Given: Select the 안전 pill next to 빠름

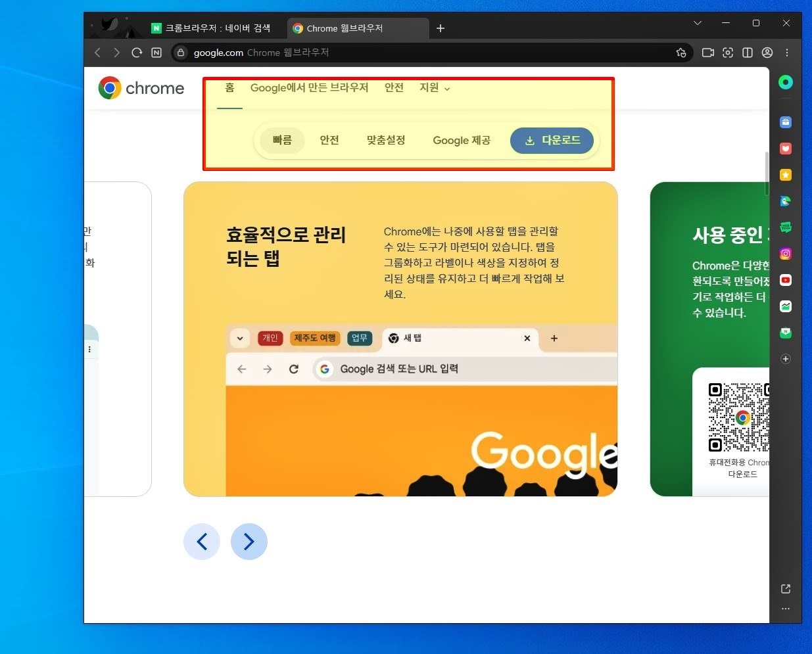Looking at the screenshot, I should [329, 140].
